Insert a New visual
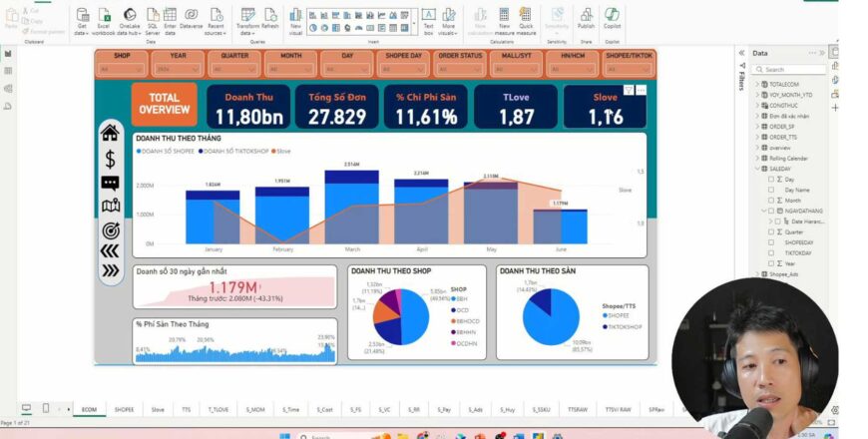The image size is (868, 439). (295, 22)
